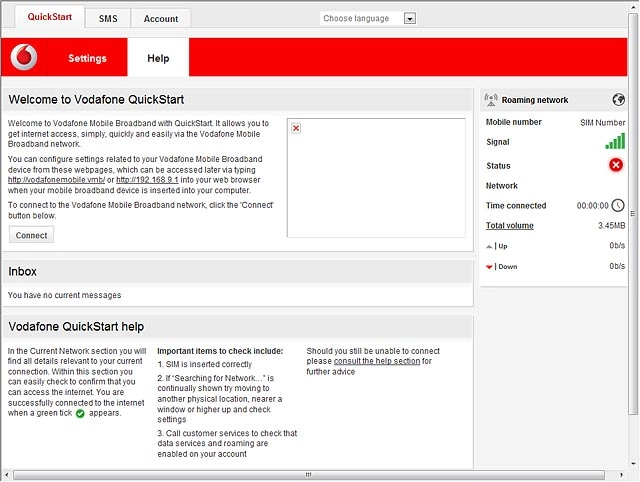Click the scroll left arrow on horizontal scrollbar
Image resolution: width=640 pixels, height=482 pixels.
pyautogui.click(x=7, y=475)
